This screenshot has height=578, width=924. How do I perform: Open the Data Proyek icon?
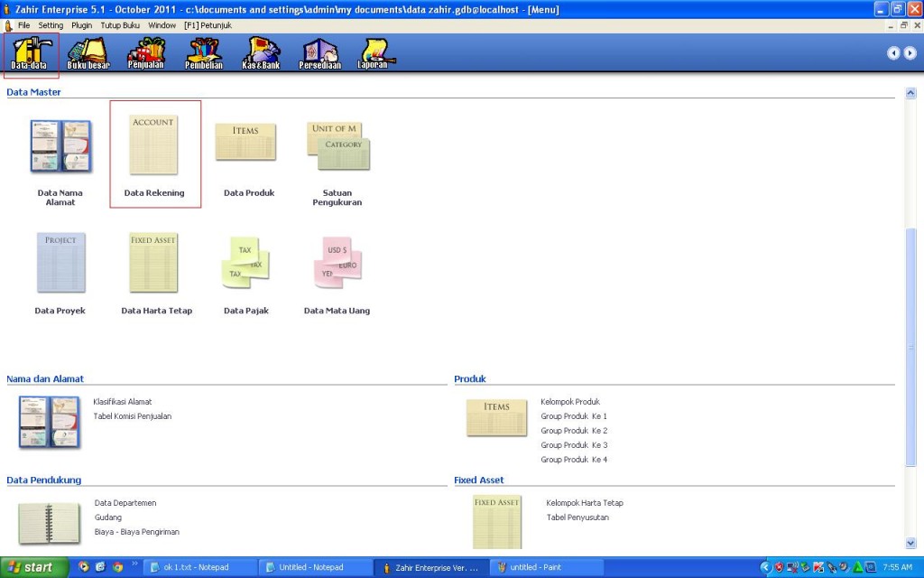click(x=61, y=263)
